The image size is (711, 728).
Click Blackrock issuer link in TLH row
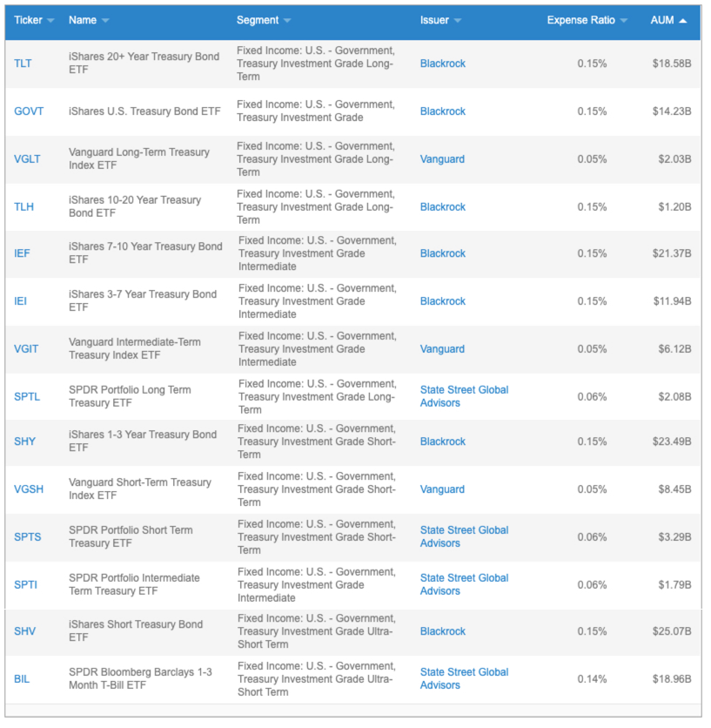click(443, 207)
